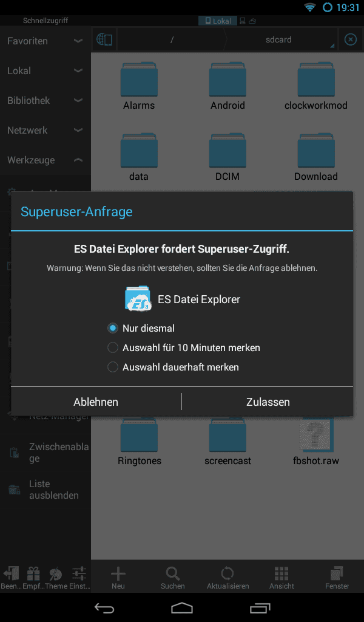Select the 'Nur diesmal' radio option

click(x=141, y=329)
